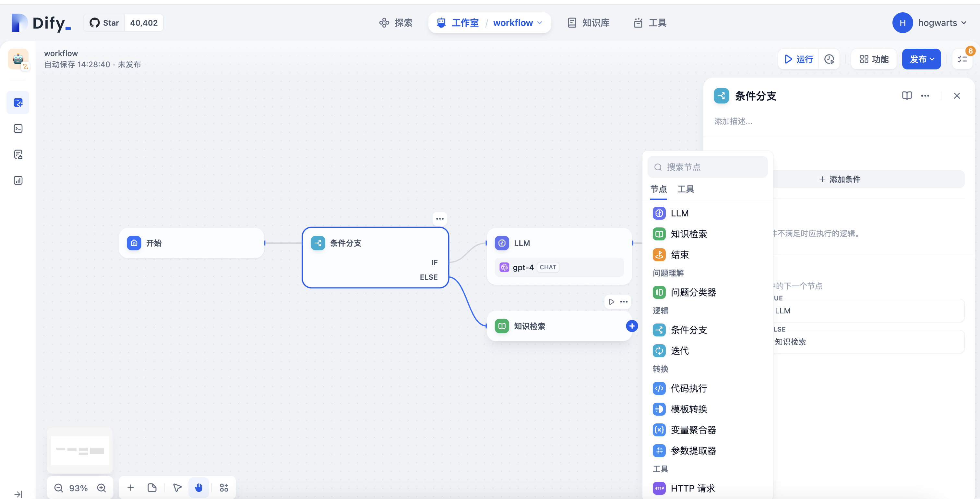Image resolution: width=980 pixels, height=499 pixels.
Task: Open the checklist icon with badge 6
Action: click(962, 59)
